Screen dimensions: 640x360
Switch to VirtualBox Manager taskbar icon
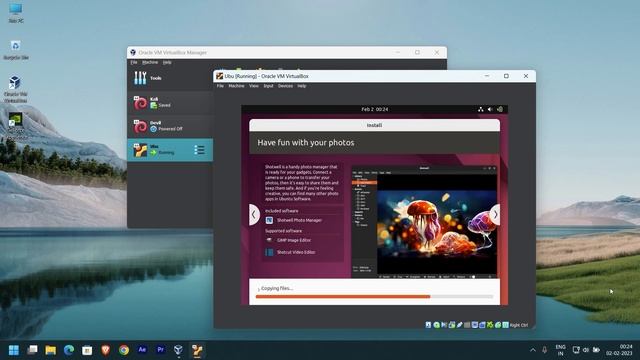[x=179, y=350]
